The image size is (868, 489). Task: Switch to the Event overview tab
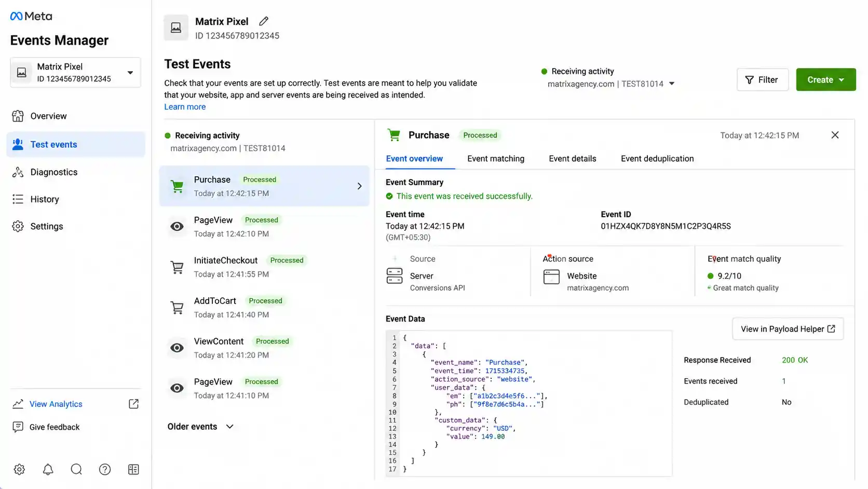[x=414, y=158]
